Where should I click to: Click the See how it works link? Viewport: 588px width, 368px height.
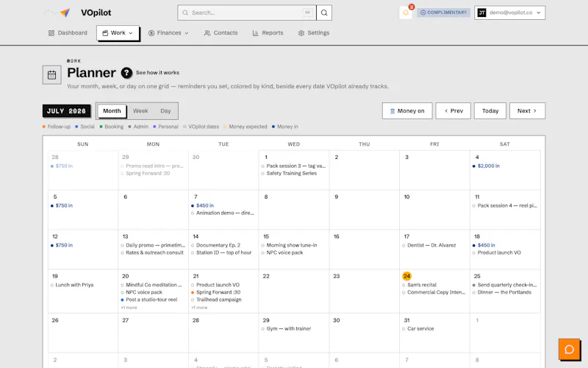pyautogui.click(x=157, y=73)
